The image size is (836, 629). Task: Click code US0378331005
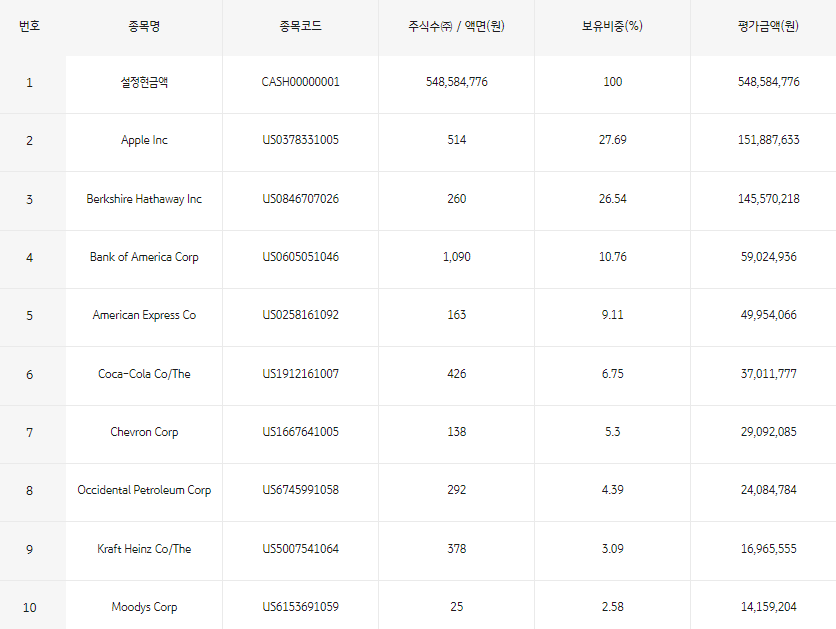(x=300, y=140)
